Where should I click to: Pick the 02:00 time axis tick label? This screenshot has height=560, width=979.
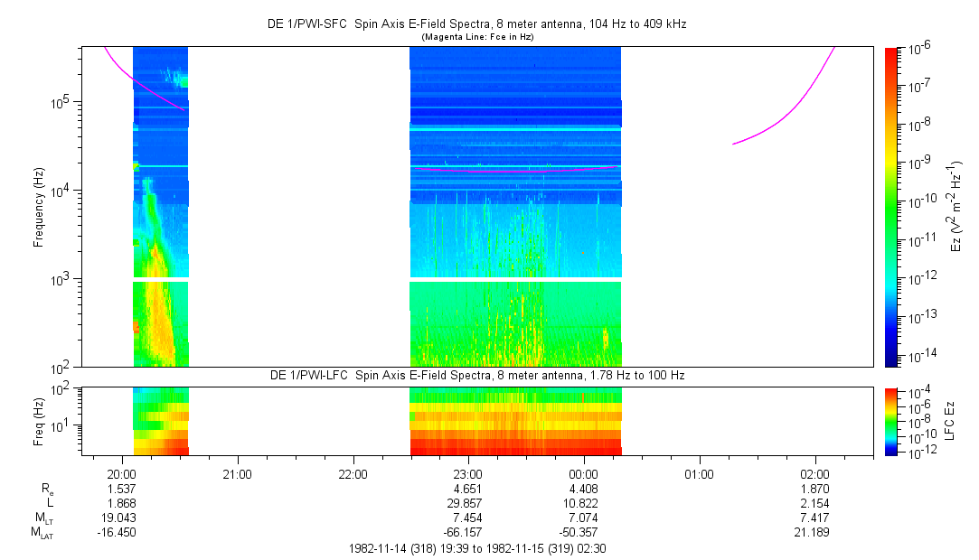tap(814, 473)
